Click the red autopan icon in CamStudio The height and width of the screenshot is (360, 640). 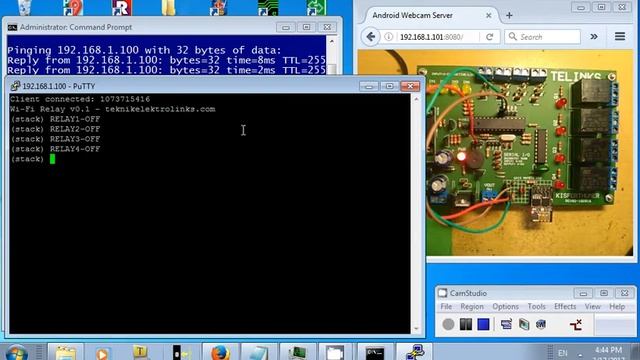click(576, 324)
